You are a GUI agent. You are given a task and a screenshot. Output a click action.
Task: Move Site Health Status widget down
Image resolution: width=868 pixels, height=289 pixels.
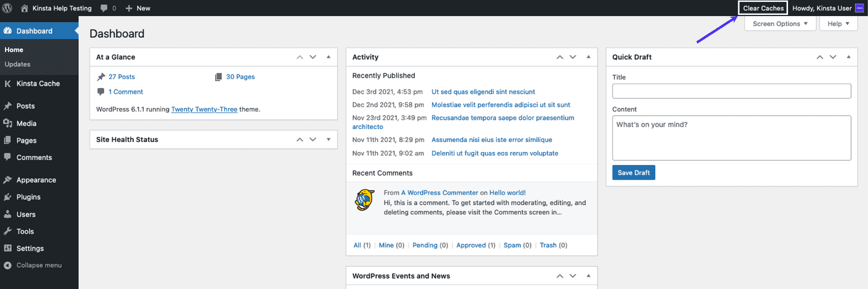[x=313, y=140]
